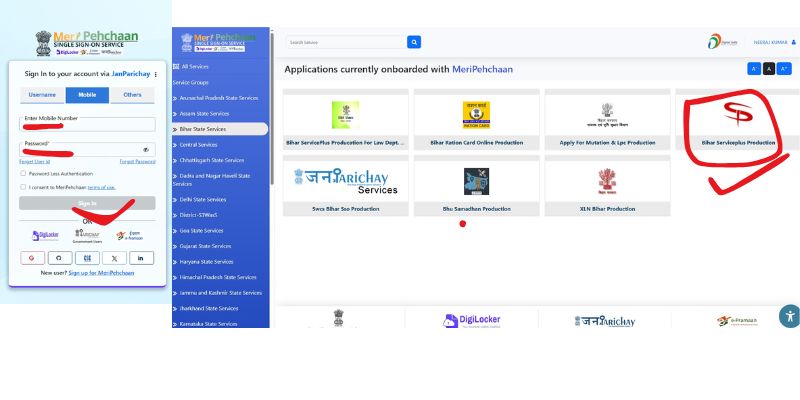Click the user profile icon beside NEERAJ KUMAR
The image size is (800, 400).
pyautogui.click(x=793, y=42)
